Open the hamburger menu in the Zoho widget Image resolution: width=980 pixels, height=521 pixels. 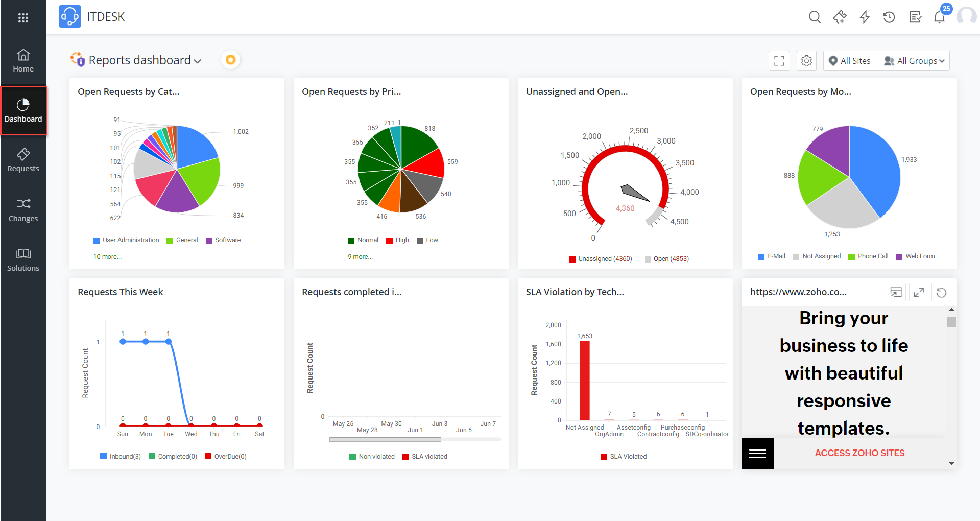757,453
